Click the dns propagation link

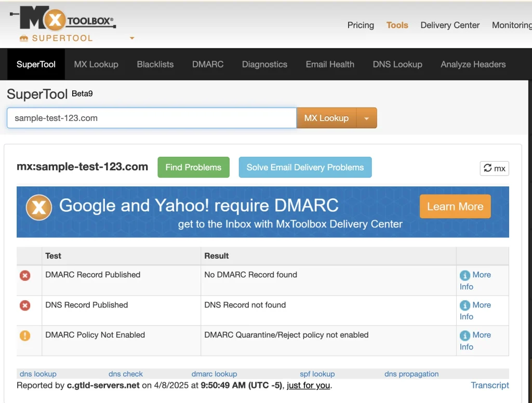click(x=411, y=374)
